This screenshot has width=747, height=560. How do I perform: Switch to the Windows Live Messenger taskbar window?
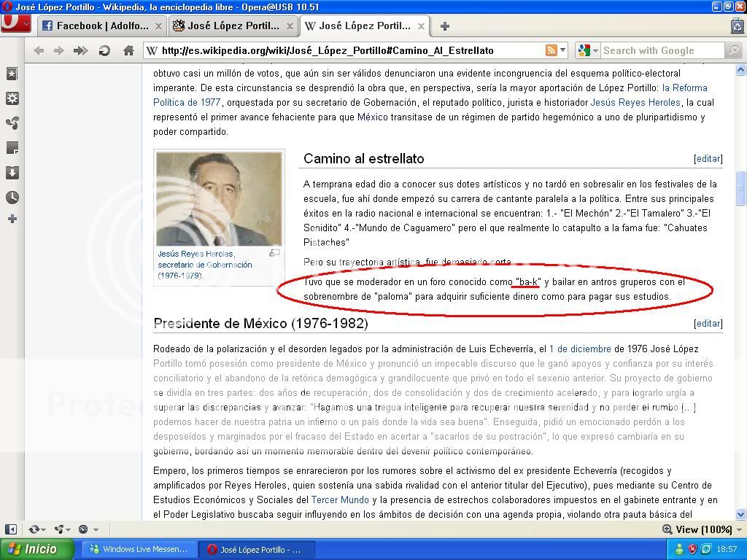click(138, 549)
